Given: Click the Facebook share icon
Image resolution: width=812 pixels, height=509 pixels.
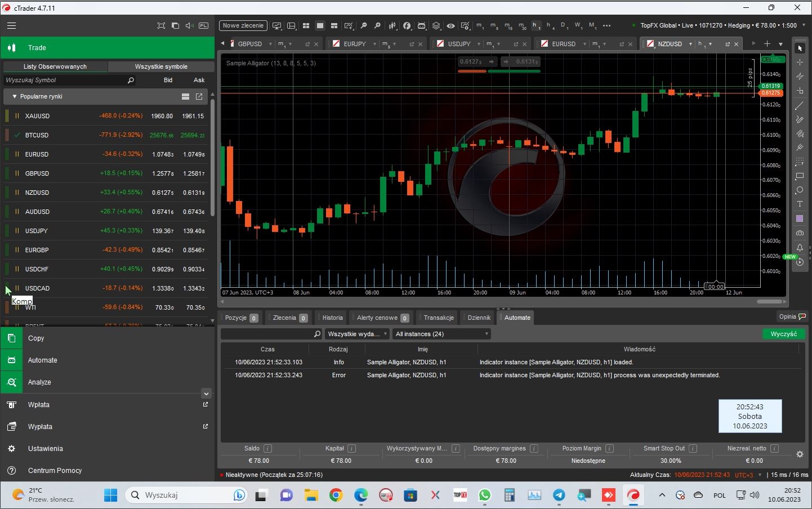Looking at the screenshot, I should (407, 25).
